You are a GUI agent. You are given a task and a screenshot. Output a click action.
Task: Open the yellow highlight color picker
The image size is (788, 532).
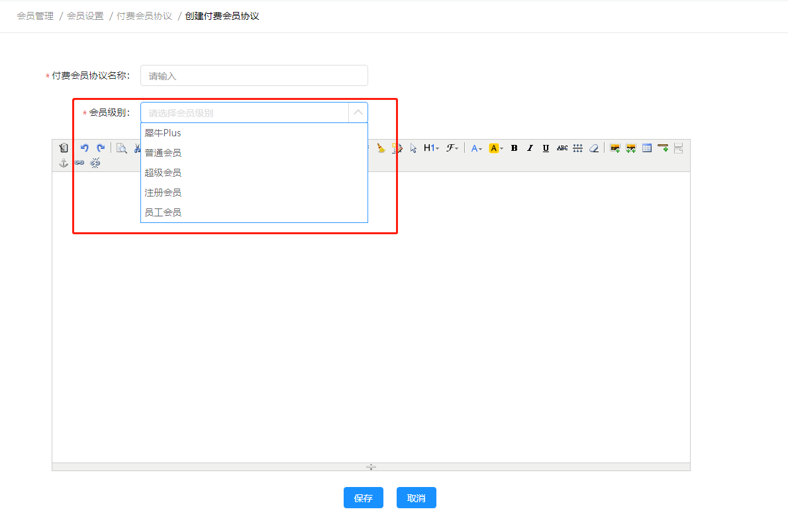496,148
